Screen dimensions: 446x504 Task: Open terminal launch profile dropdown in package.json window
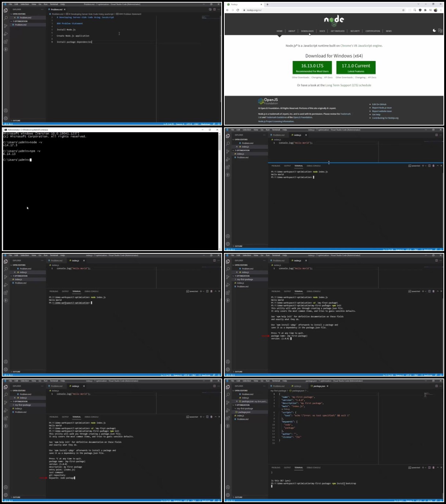coord(425,468)
